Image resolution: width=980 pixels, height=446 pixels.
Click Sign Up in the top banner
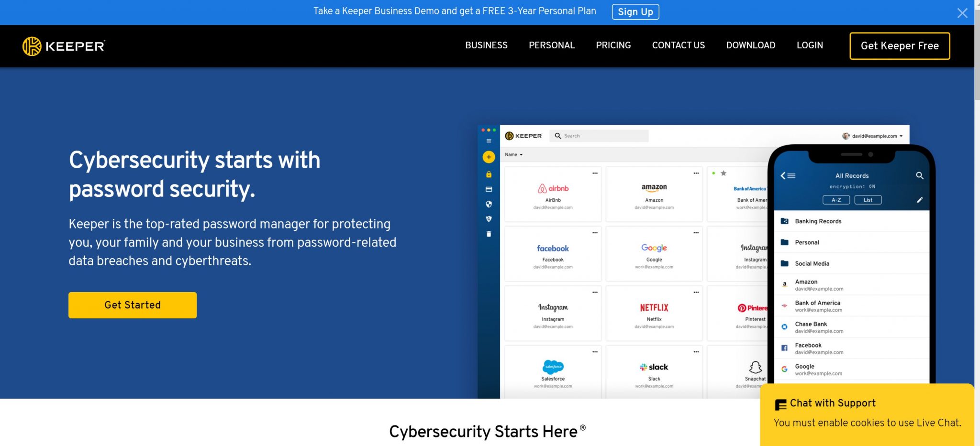[x=635, y=12]
